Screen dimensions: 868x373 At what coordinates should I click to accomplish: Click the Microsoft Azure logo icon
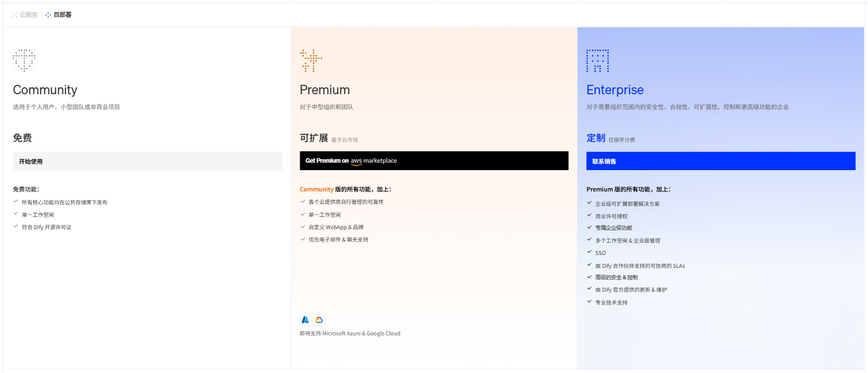(x=305, y=319)
